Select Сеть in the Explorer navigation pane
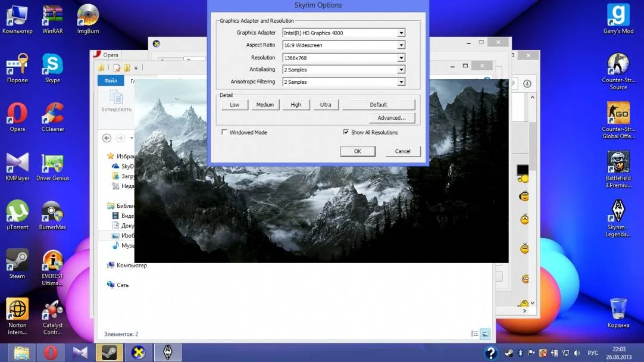Viewport: 644px width, 362px height. point(118,285)
